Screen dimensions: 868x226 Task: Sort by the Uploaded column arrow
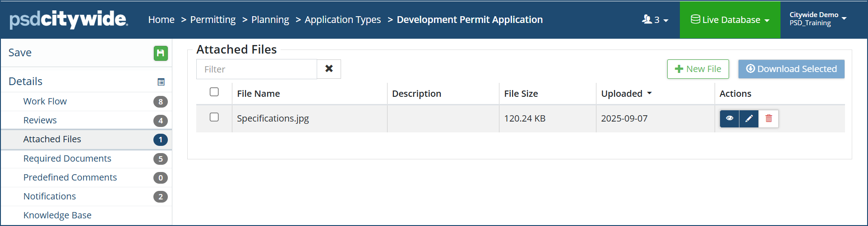pos(650,93)
